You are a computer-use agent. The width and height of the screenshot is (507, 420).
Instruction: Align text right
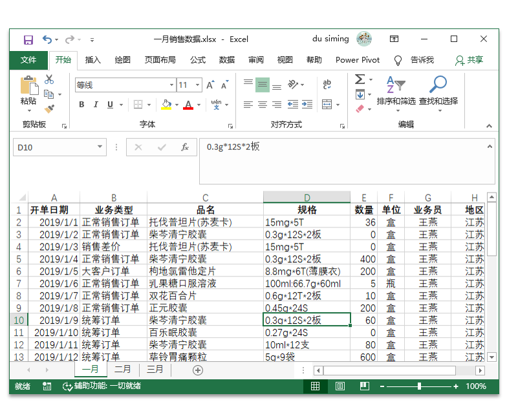[277, 105]
